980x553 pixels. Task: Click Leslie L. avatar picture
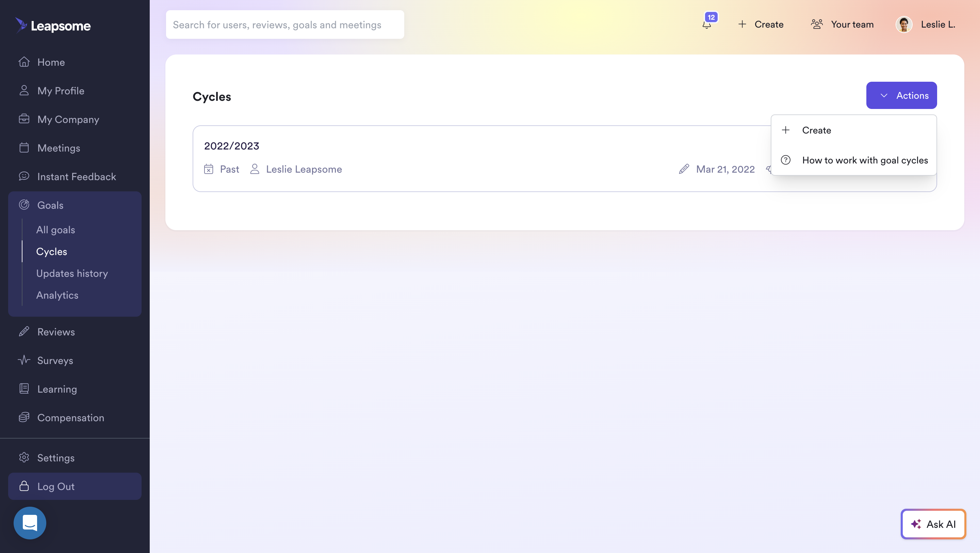(x=904, y=25)
